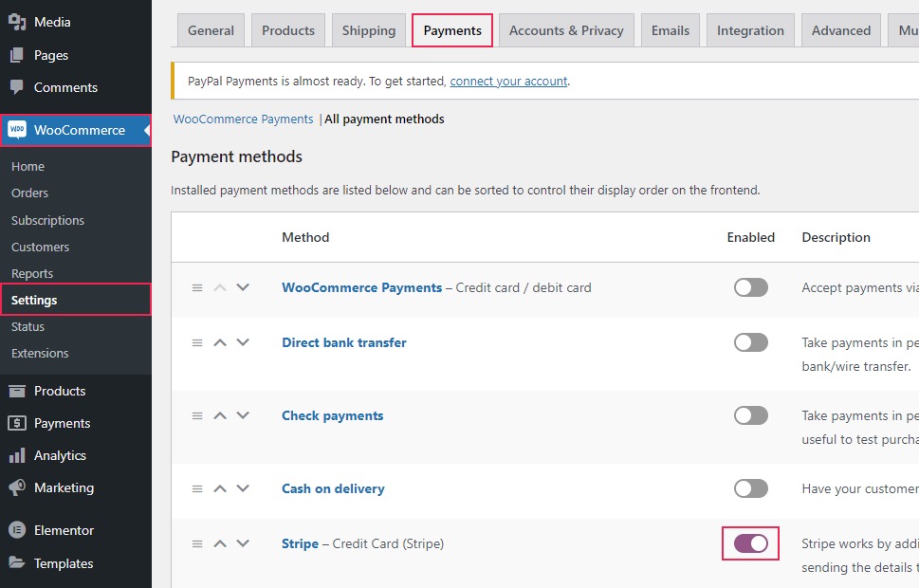The image size is (919, 588).
Task: Click the Templates folder icon
Action: pos(17,563)
